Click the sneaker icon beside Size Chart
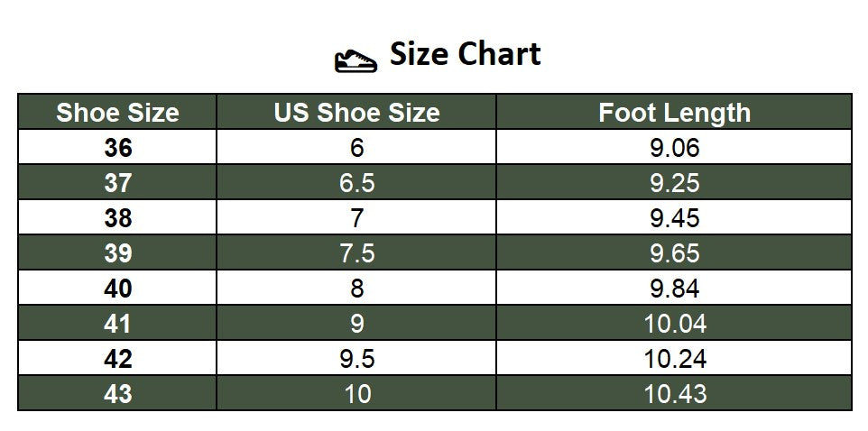Screen dimensions: 868x431 pos(356,60)
